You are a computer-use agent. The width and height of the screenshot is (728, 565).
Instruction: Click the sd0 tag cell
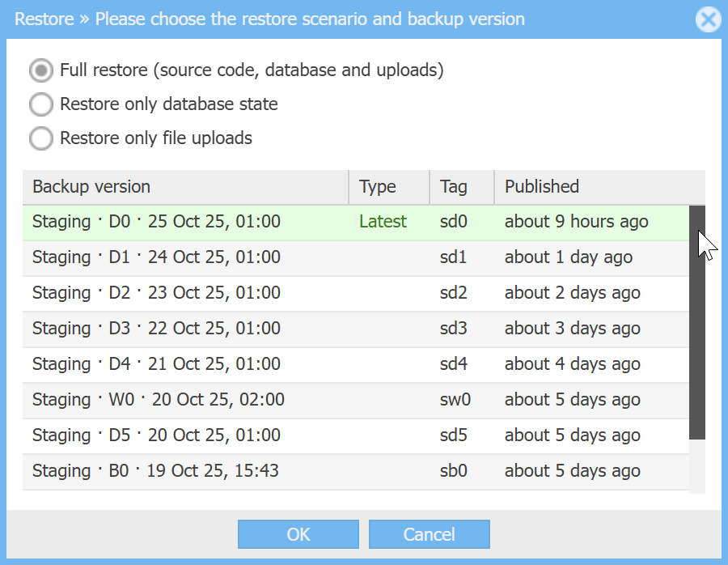[453, 222]
